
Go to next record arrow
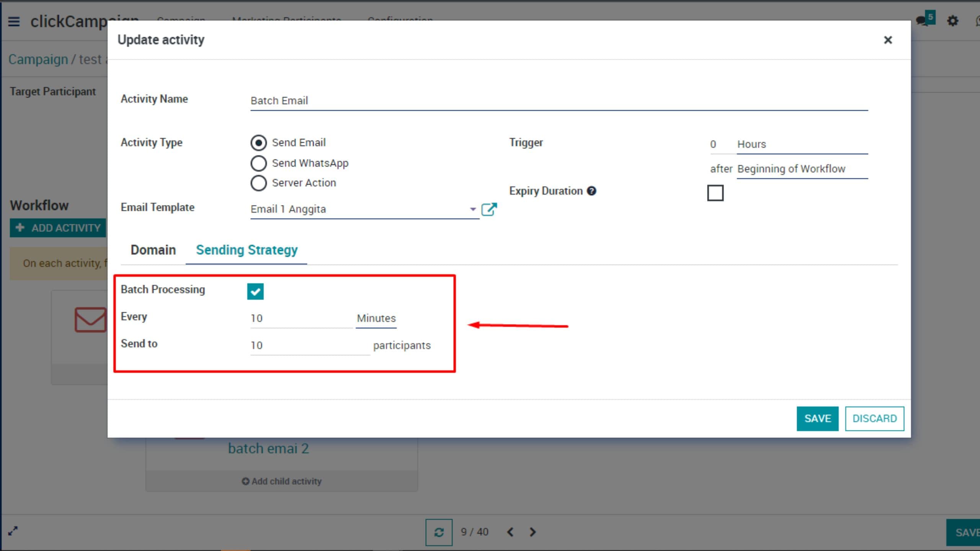coord(532,532)
